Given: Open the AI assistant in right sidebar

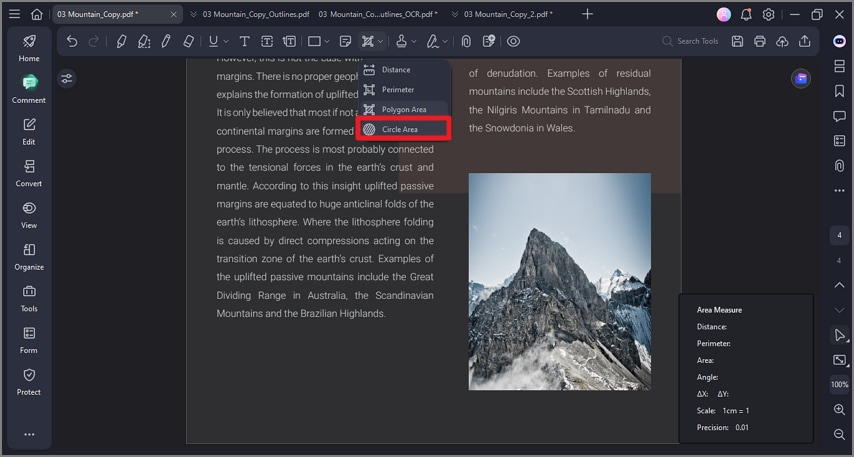Looking at the screenshot, I should (839, 41).
